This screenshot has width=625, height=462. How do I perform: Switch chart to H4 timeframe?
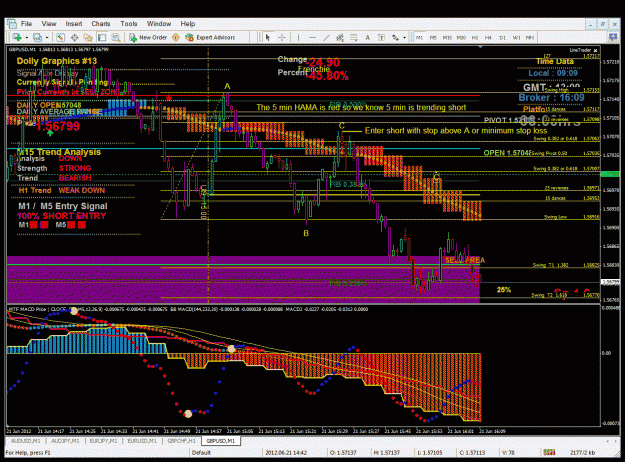(x=488, y=37)
